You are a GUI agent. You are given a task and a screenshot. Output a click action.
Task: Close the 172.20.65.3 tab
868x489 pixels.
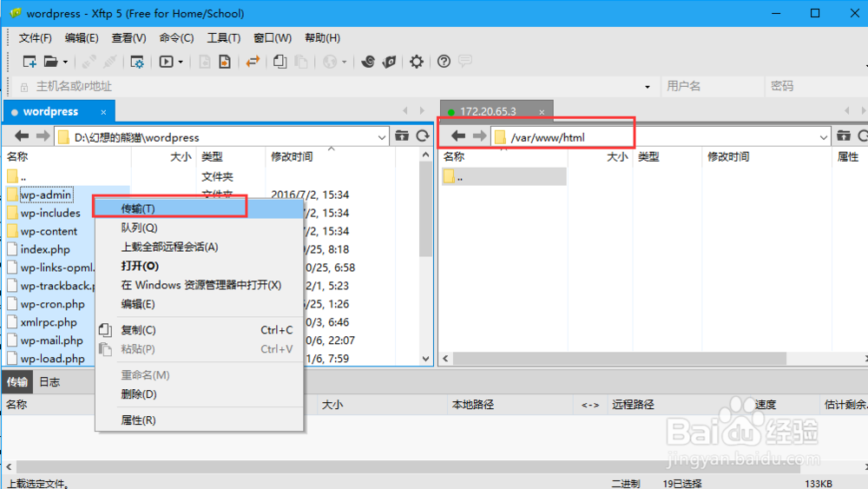(542, 112)
